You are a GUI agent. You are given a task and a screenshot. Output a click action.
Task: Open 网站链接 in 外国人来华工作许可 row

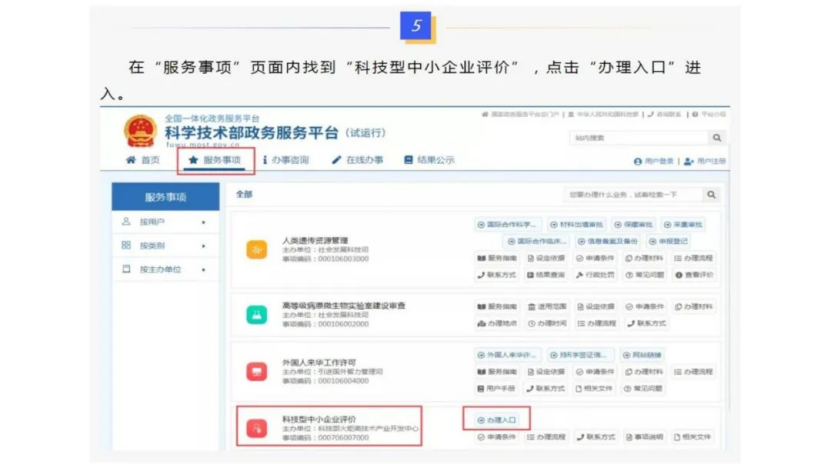642,355
